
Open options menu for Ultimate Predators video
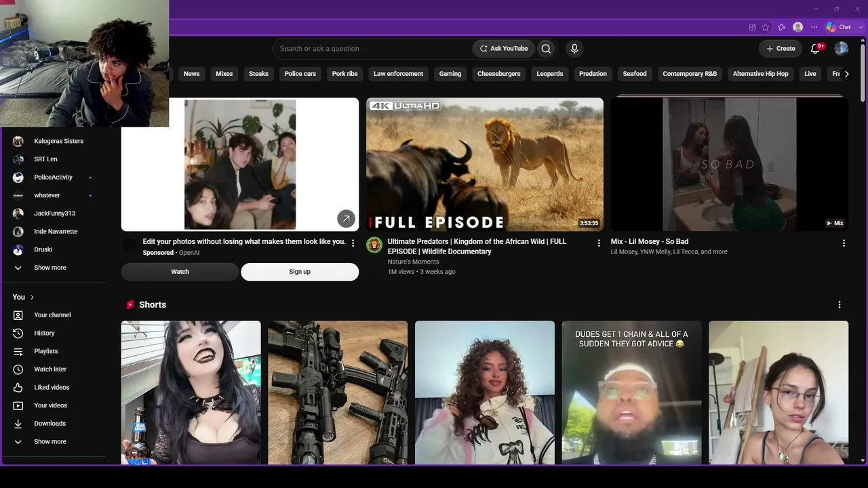599,243
